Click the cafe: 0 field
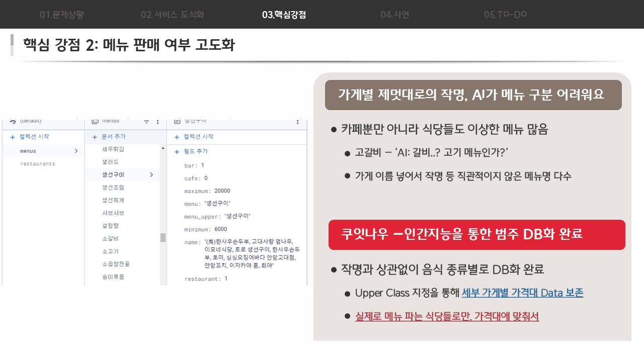This screenshot has height=362, width=644. tap(196, 178)
